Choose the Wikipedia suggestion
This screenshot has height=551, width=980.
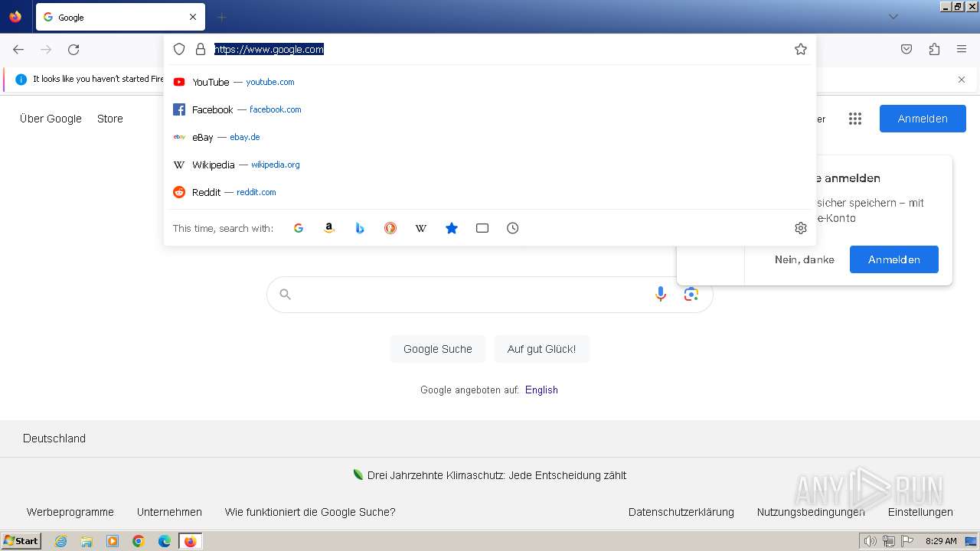coord(490,165)
